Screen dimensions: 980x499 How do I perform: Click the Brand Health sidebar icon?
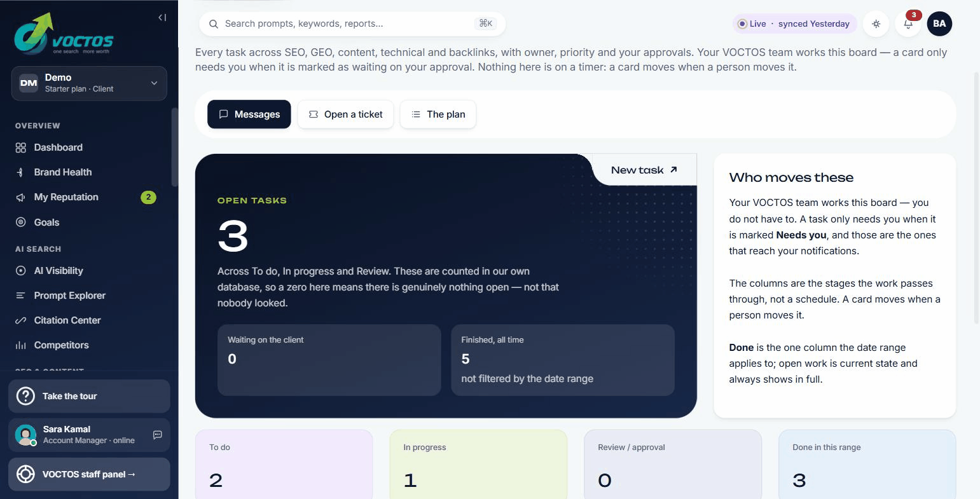click(20, 172)
